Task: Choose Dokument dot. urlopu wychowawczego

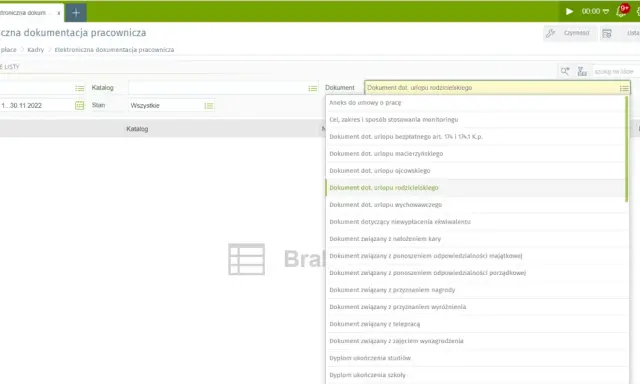Action: click(x=476, y=205)
